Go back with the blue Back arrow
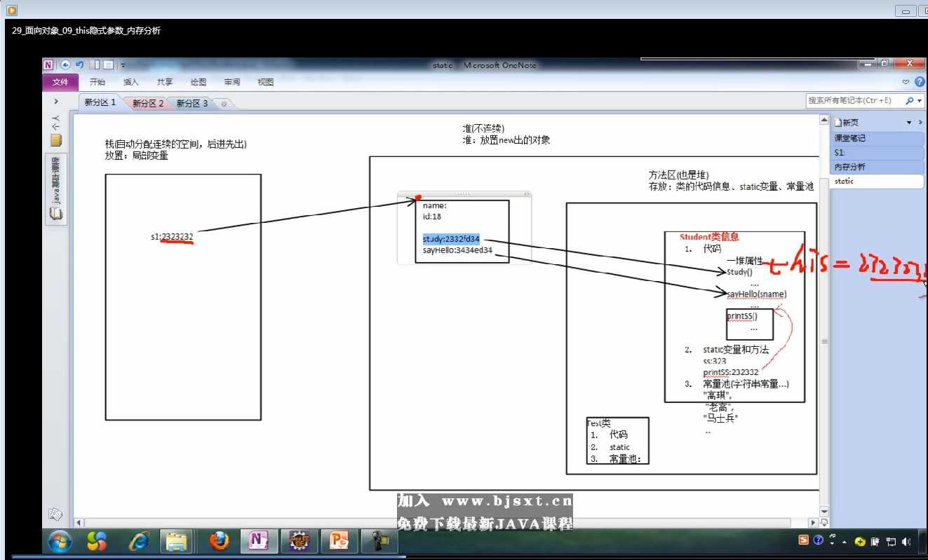The height and width of the screenshot is (560, 928). click(65, 65)
